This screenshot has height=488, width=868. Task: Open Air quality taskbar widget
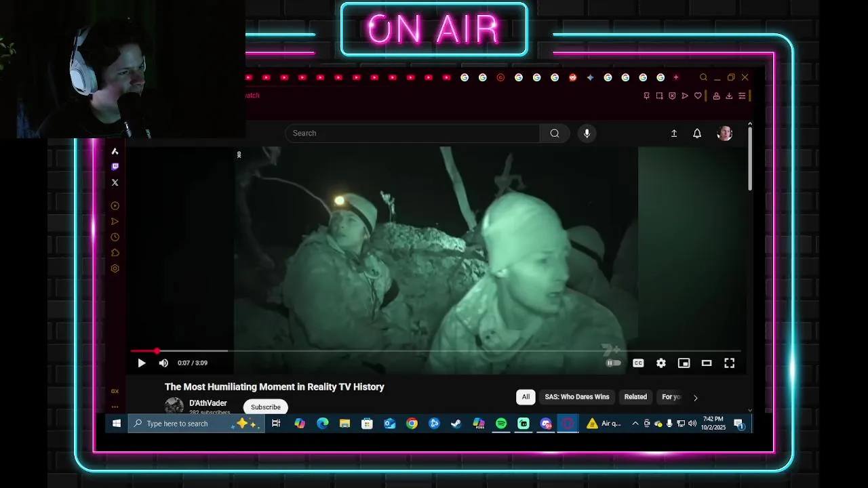(604, 424)
